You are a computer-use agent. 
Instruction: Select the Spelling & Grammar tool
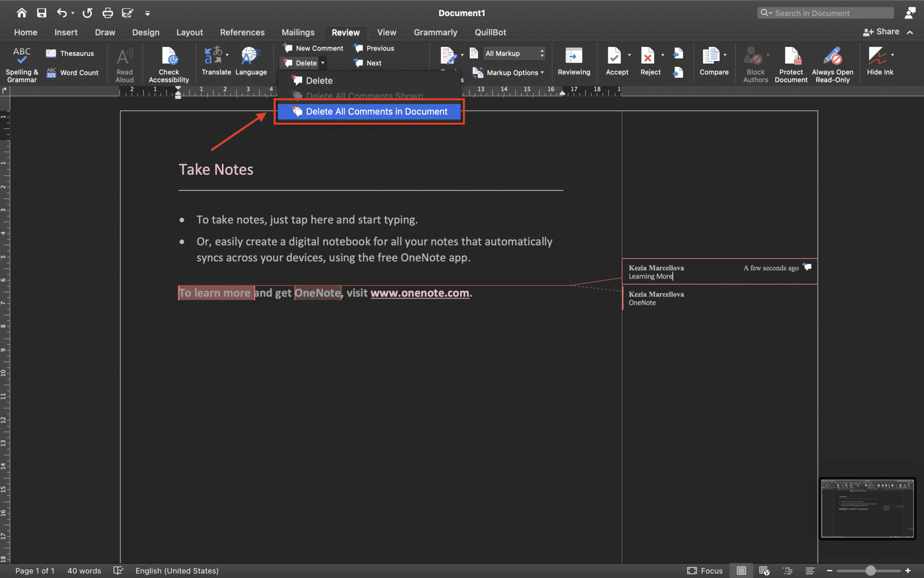21,63
